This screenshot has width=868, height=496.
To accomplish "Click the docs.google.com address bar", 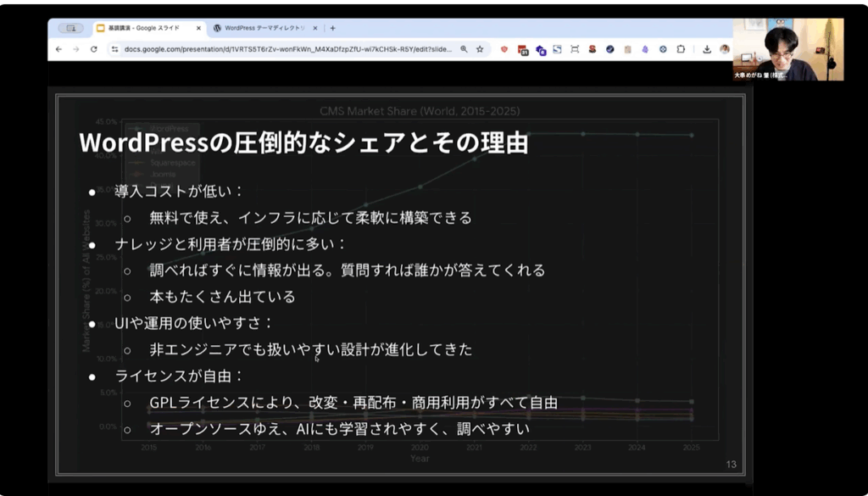I will click(x=288, y=49).
